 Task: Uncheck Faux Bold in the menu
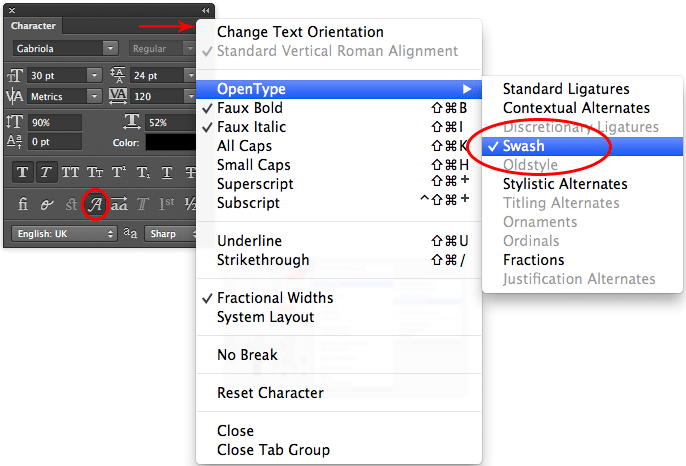tap(250, 108)
